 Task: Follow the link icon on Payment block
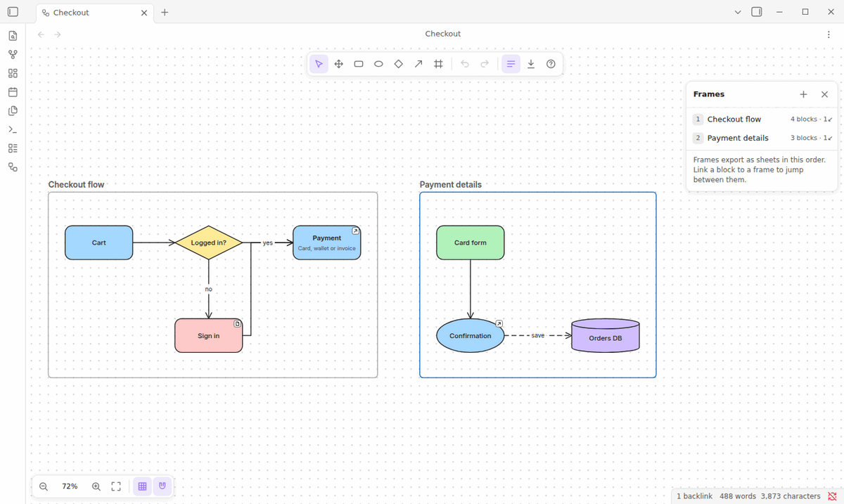(356, 231)
